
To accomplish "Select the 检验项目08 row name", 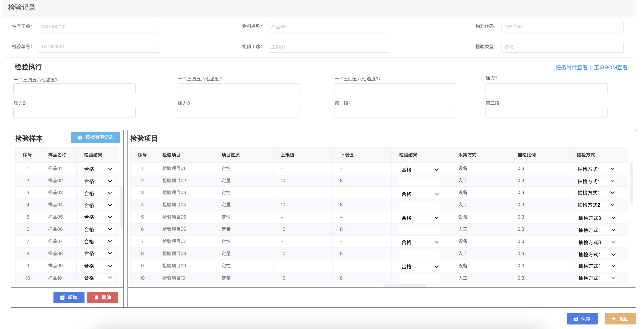I will [174, 254].
